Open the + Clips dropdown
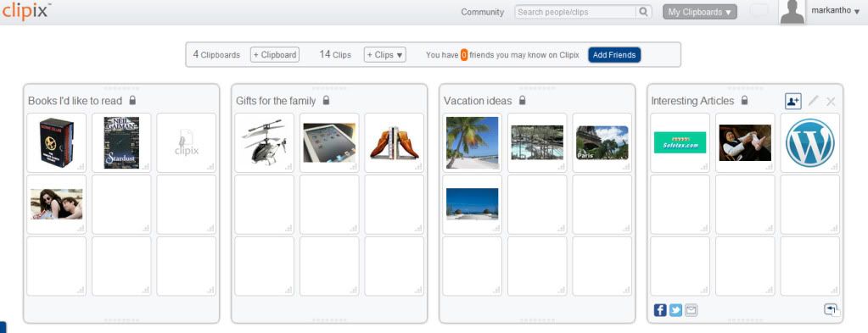This screenshot has width=868, height=333. (384, 55)
